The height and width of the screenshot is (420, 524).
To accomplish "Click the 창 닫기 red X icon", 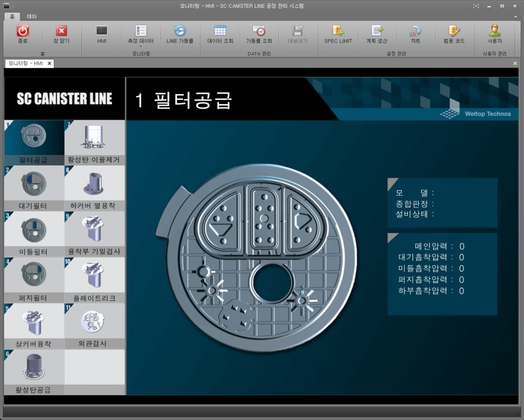I will coord(62,31).
